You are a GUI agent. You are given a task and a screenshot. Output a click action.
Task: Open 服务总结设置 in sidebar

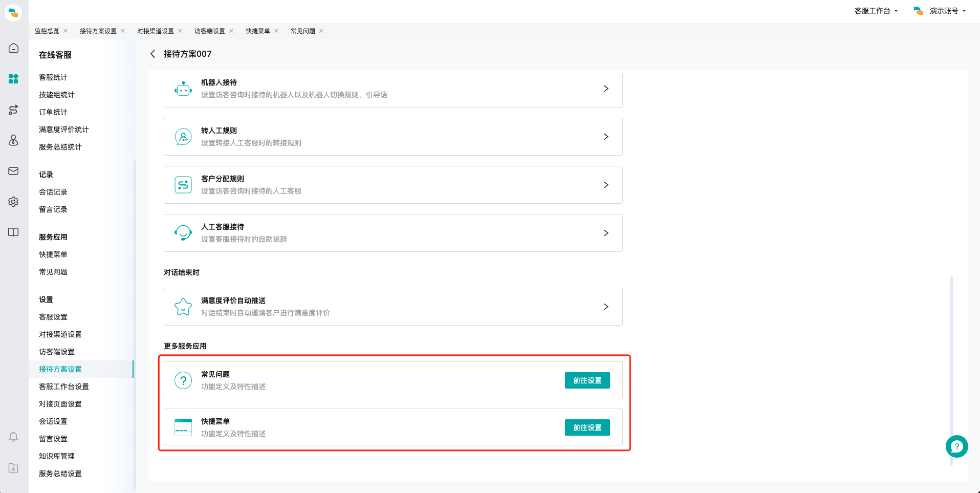tap(60, 474)
